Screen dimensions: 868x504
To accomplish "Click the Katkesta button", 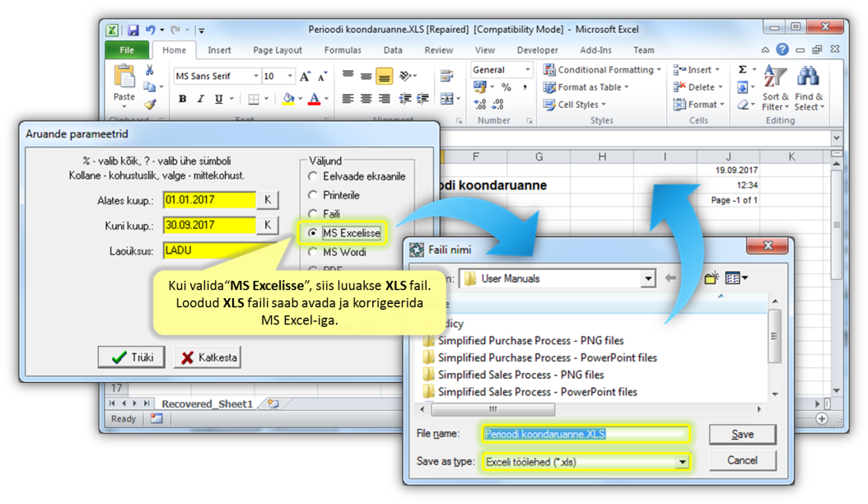I will 208,357.
